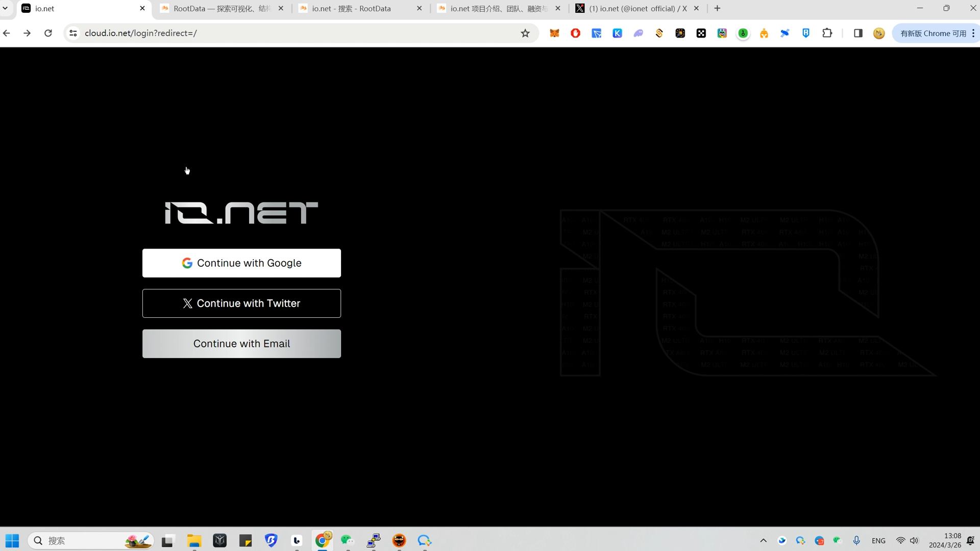980x551 pixels.
Task: Open the orange masked-face taskbar app
Action: (399, 541)
